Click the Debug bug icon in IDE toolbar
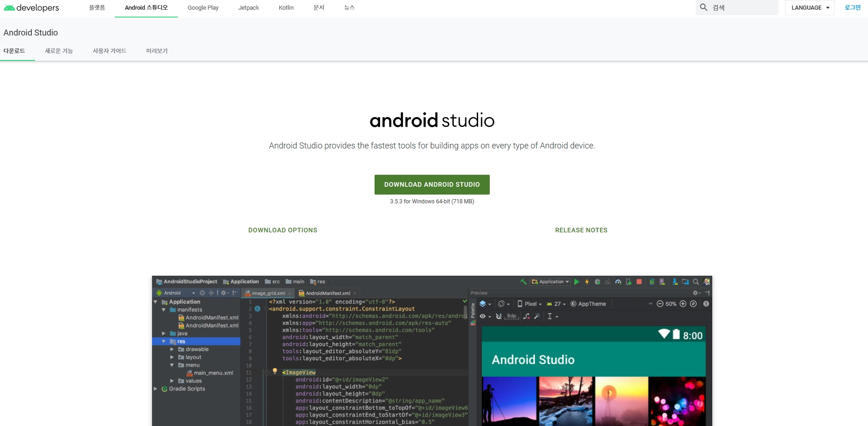 (x=598, y=282)
